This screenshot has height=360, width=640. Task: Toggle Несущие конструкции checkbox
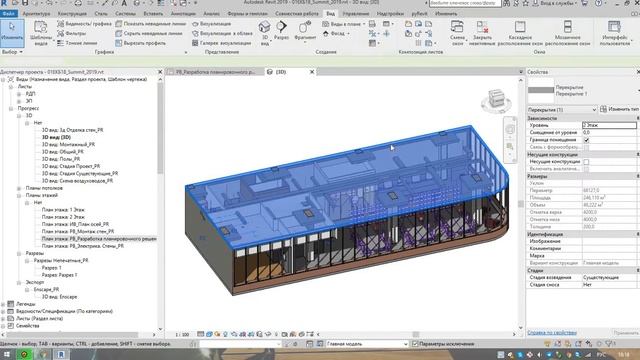pos(587,162)
